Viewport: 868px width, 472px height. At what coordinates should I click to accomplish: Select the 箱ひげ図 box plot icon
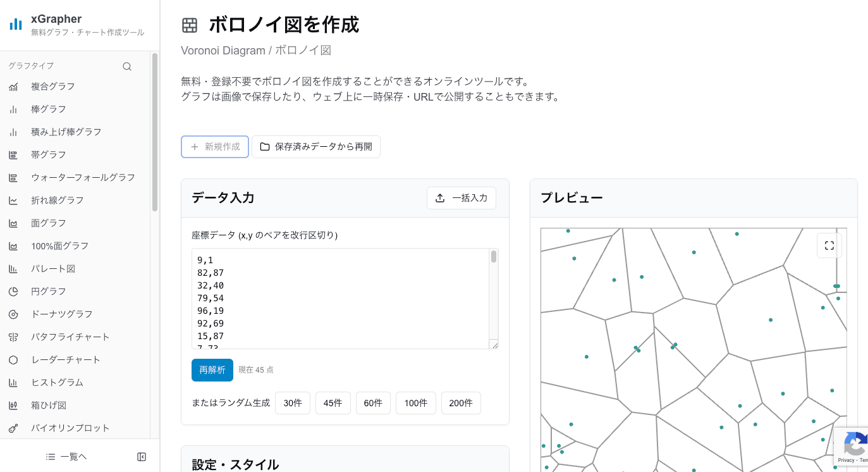coord(13,405)
